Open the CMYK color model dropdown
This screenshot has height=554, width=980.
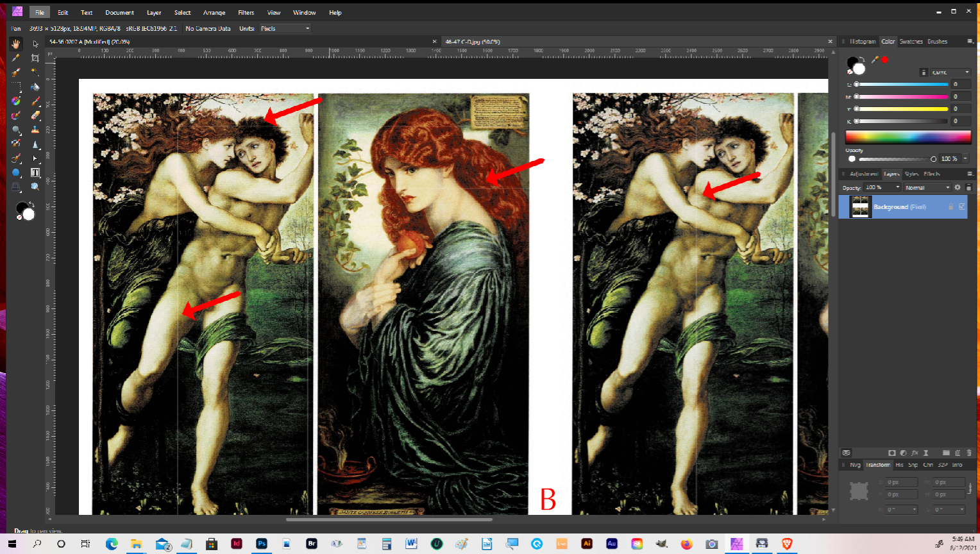coord(950,72)
